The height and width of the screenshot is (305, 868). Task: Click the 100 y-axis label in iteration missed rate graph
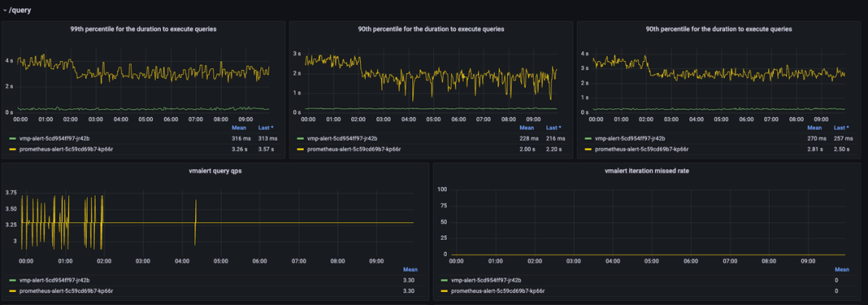point(442,189)
